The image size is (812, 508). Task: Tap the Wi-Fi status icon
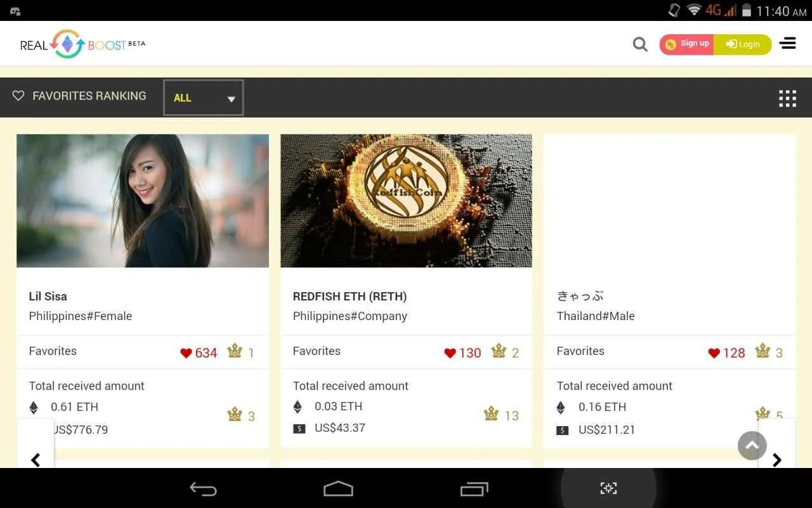coord(694,10)
